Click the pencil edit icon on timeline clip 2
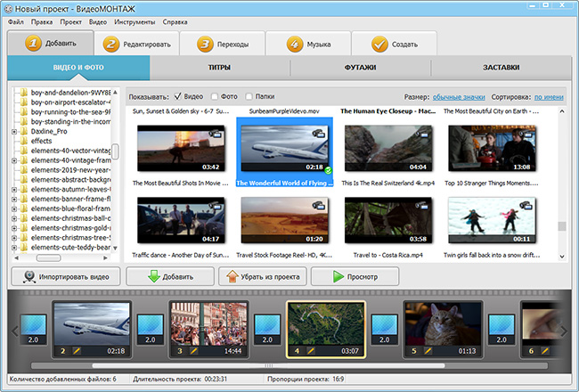The height and width of the screenshot is (392, 579). tap(76, 351)
